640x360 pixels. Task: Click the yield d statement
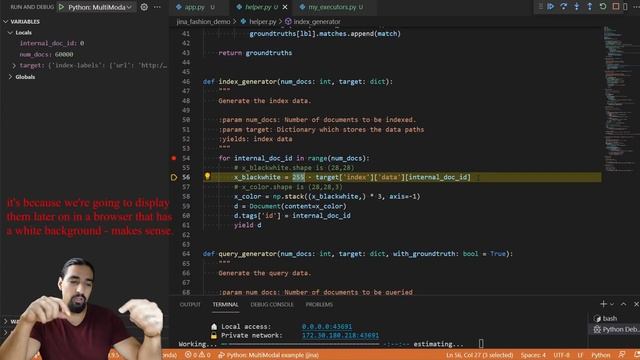(247, 225)
